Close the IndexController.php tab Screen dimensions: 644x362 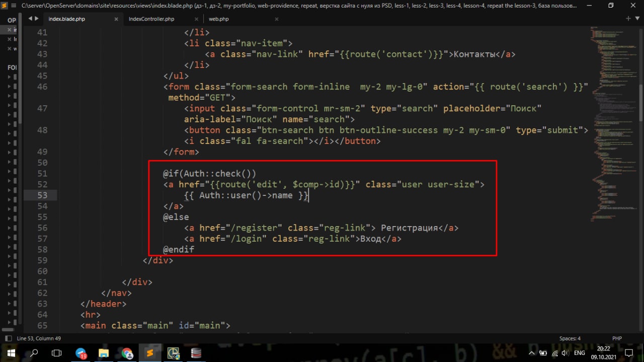196,19
